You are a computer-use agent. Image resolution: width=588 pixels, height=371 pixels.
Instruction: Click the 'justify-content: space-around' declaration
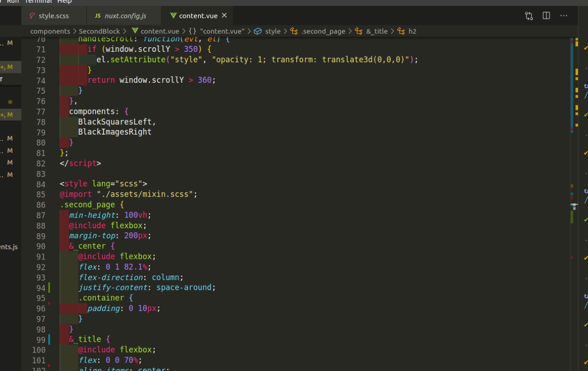147,287
